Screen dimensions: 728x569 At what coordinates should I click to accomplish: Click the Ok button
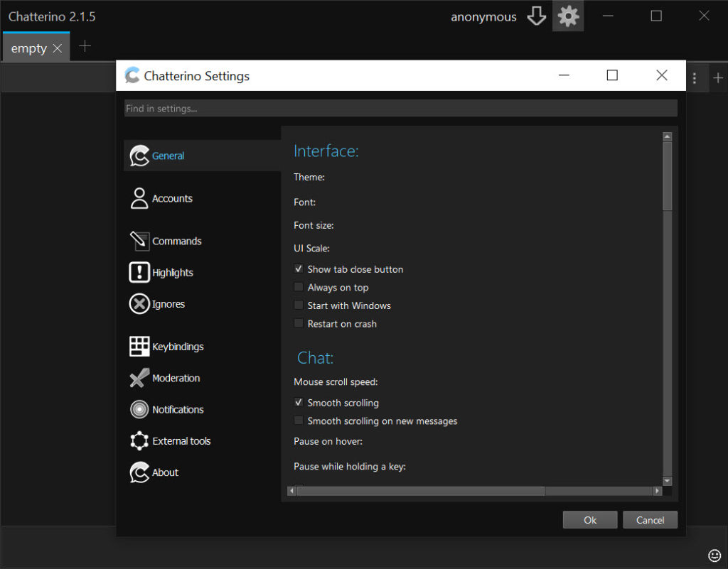[x=590, y=520]
